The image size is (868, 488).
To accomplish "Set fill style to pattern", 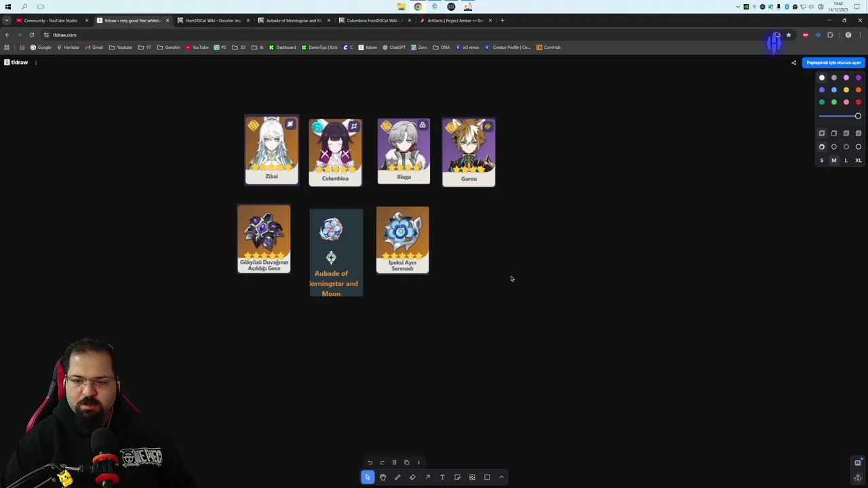I will pyautogui.click(x=859, y=134).
